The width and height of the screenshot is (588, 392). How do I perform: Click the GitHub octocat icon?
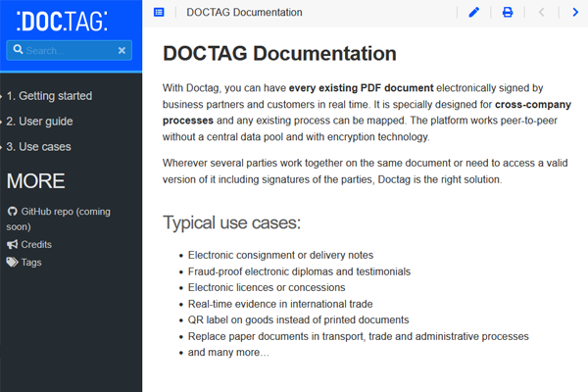(x=13, y=212)
